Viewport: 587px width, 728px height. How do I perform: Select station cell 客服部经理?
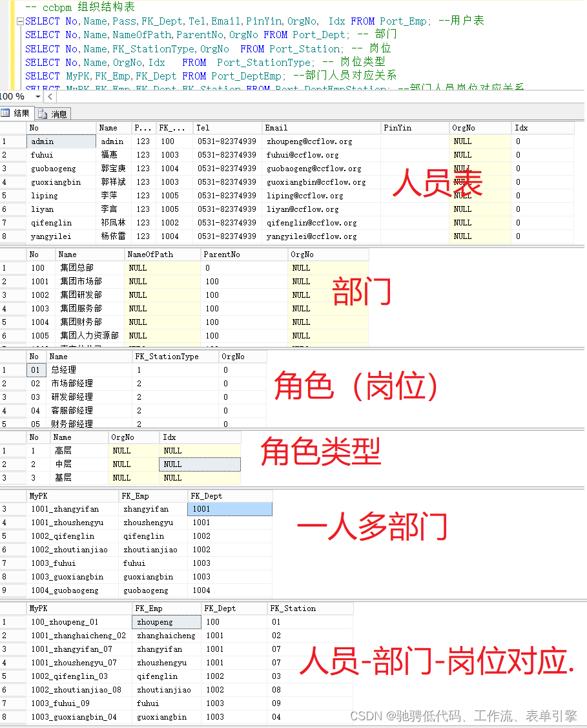tap(89, 410)
